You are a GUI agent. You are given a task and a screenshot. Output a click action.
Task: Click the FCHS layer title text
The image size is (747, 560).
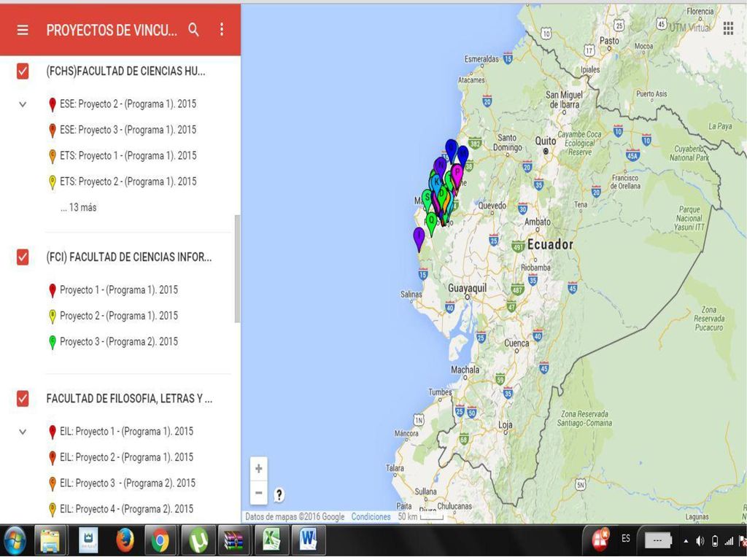[x=125, y=71]
